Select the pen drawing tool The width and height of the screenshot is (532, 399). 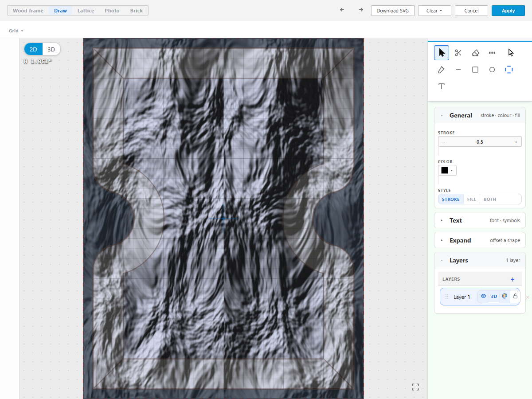point(442,70)
